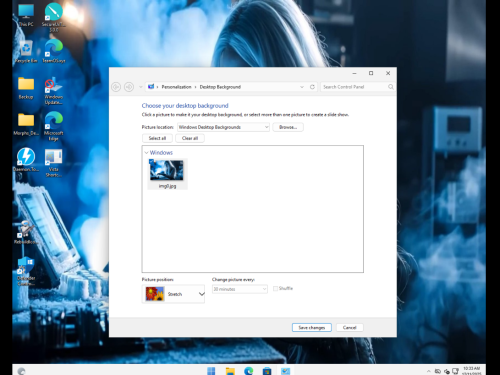Viewport: 500px width, 375px height.
Task: Click the Control Panel icon in the address bar
Action: 151,87
